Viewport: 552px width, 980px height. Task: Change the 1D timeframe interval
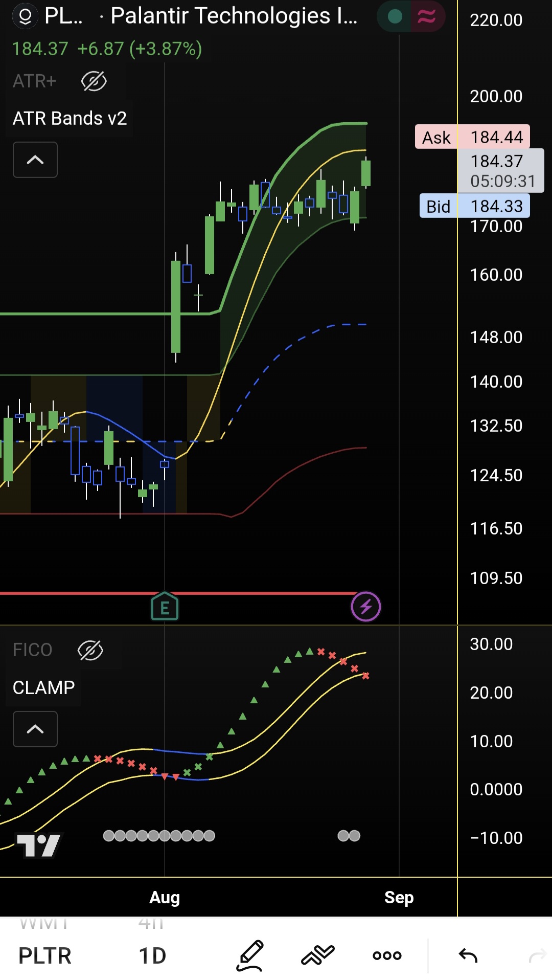coord(152,955)
